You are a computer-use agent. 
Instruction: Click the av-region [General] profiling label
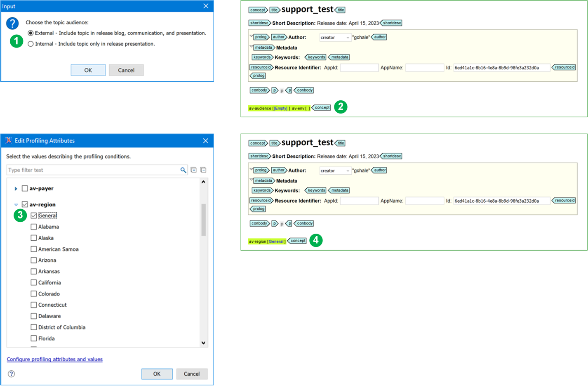(x=267, y=242)
